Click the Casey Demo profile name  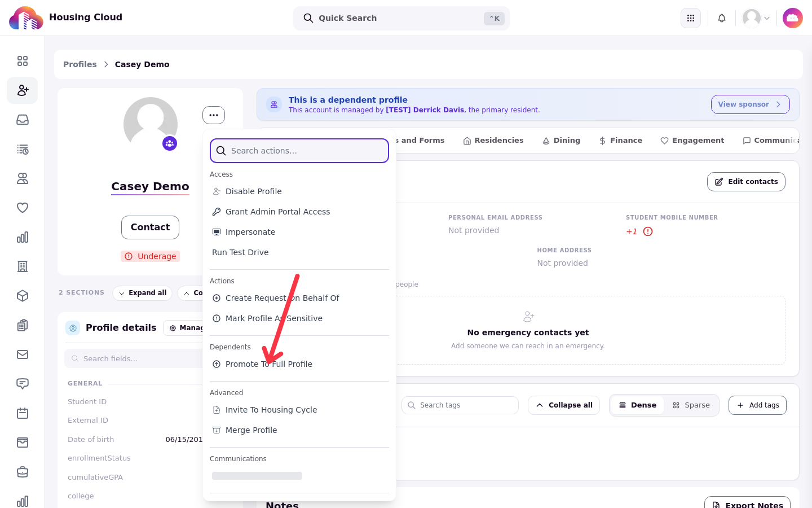click(150, 186)
